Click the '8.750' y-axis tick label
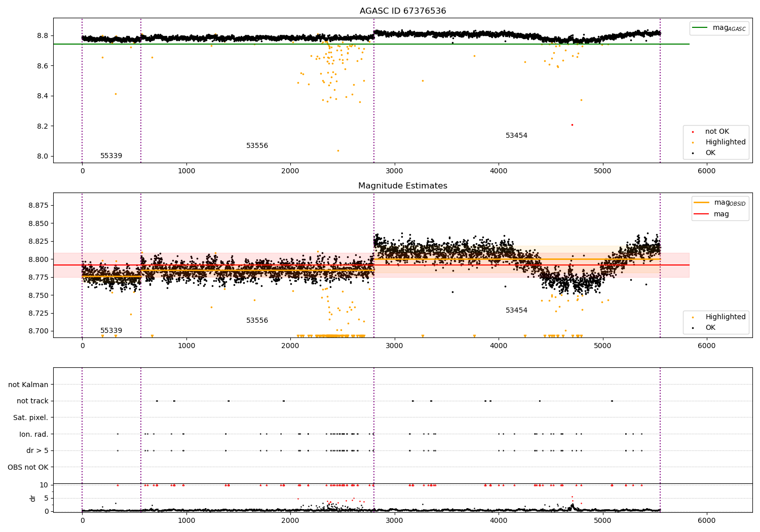 coord(38,295)
